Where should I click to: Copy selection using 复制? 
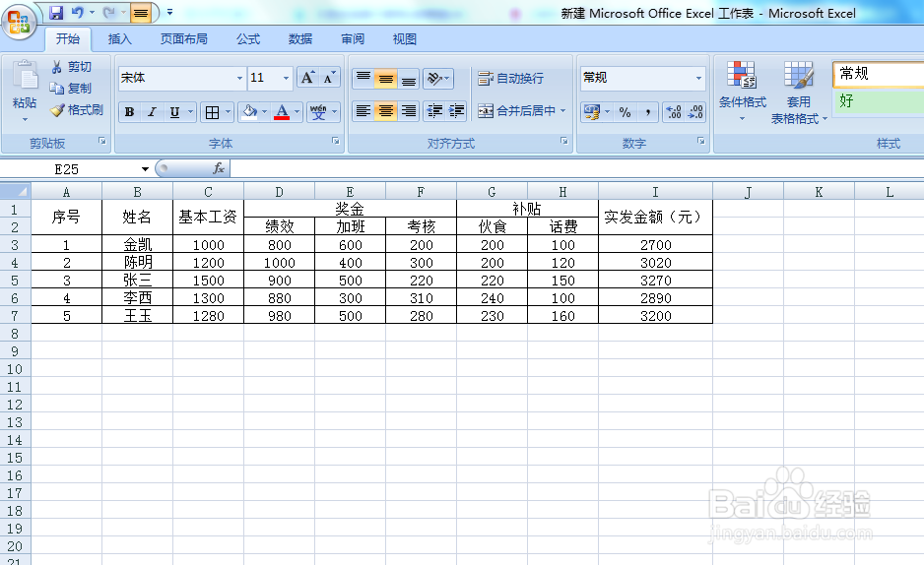(x=71, y=89)
